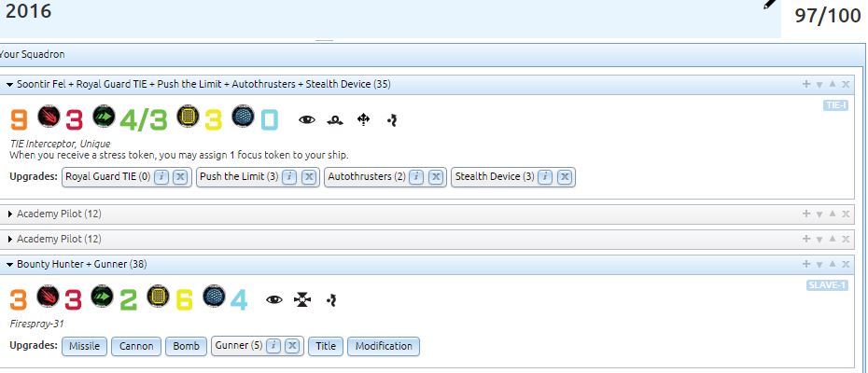Image resolution: width=868 pixels, height=373 pixels.
Task: Click Soontir Fel's green agility stat icon
Action: click(104, 117)
